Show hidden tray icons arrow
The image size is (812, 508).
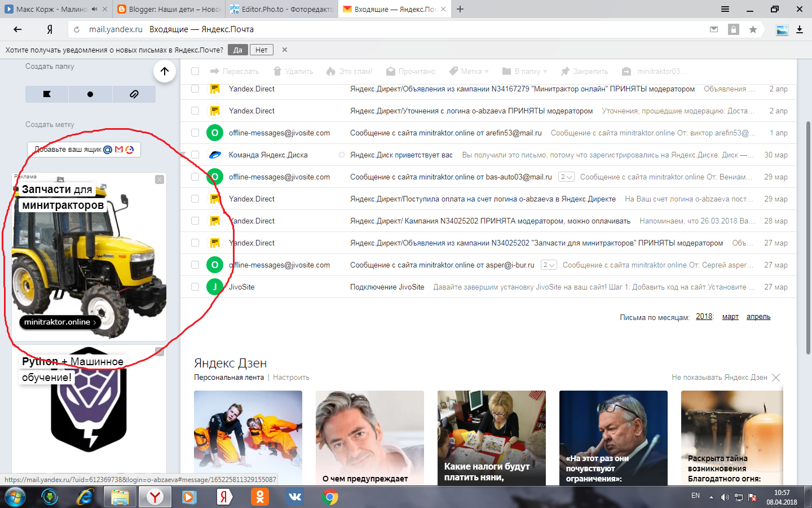711,497
